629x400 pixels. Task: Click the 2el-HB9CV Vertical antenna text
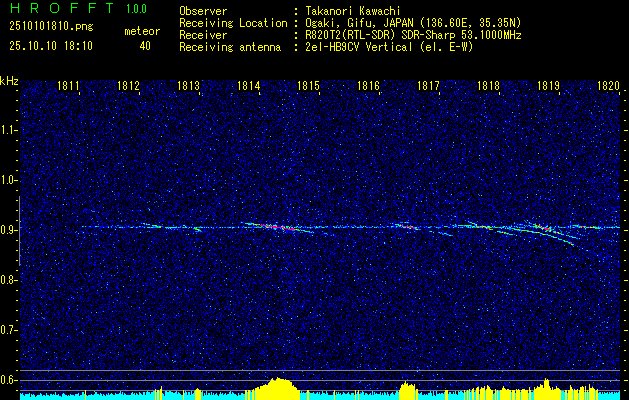[x=389, y=47]
